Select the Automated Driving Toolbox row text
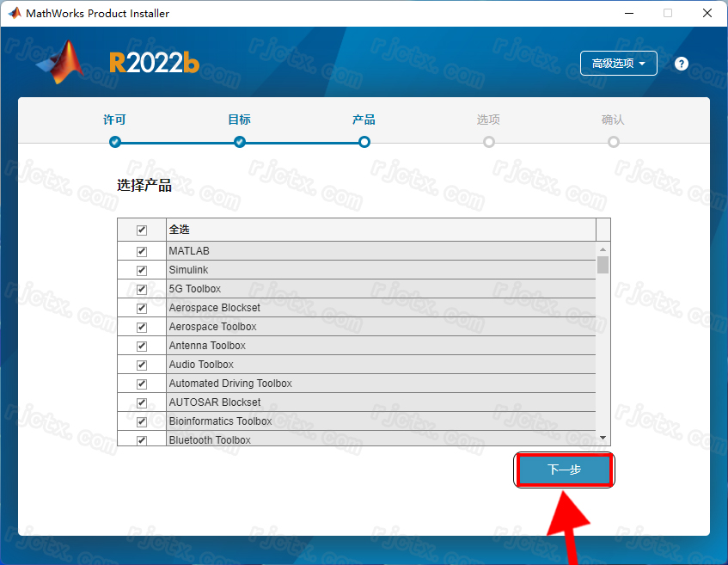This screenshot has width=728, height=565. [230, 384]
